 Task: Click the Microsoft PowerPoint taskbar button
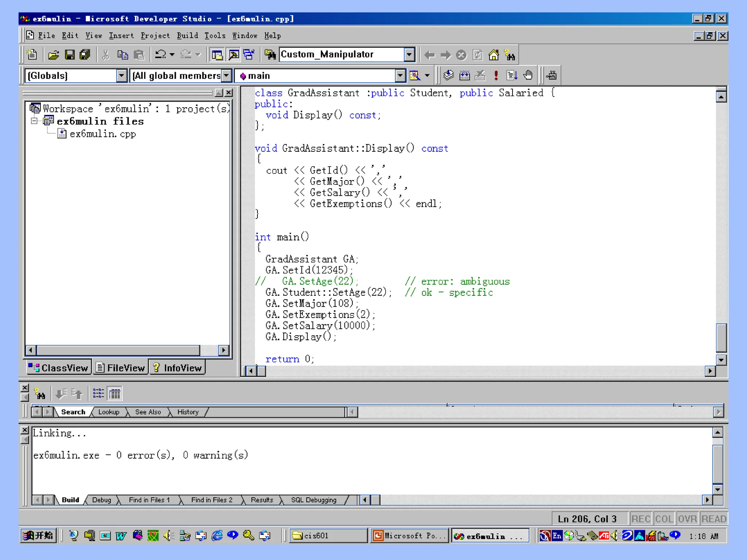pos(410,536)
